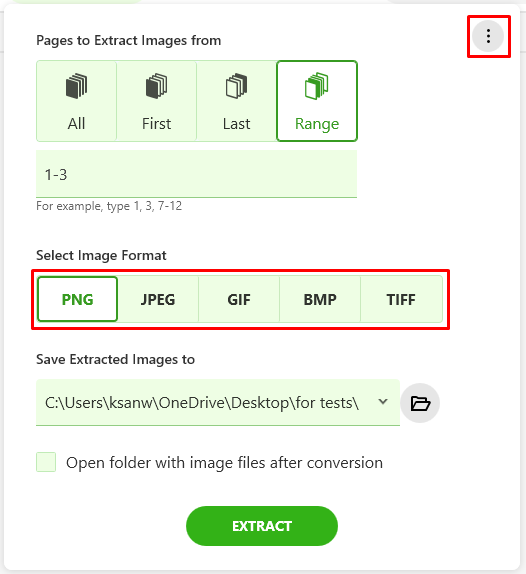Click the "Open folder with image files" label
Viewport: 526px width, 574px height.
tap(224, 463)
